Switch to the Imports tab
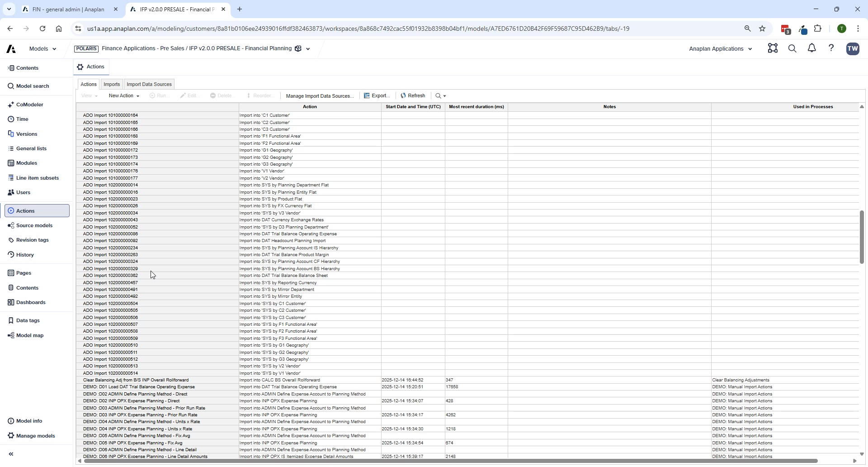Image resolution: width=868 pixels, height=467 pixels. coord(112,84)
